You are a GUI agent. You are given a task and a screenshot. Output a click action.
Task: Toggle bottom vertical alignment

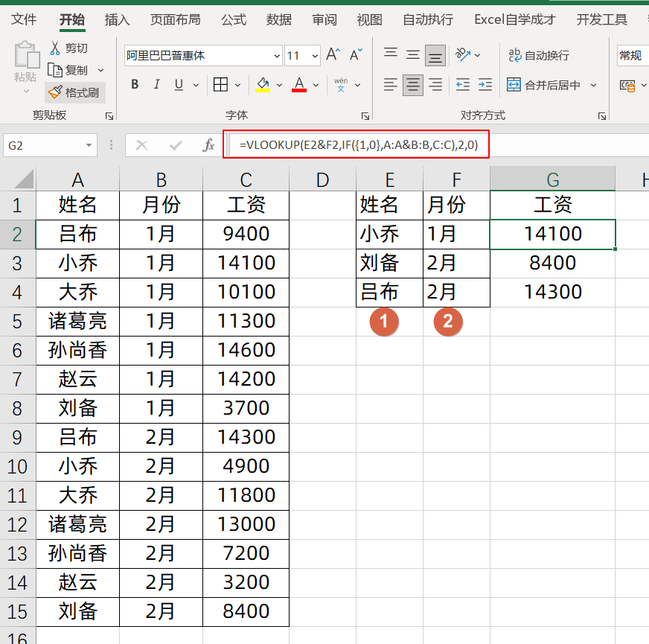point(435,55)
